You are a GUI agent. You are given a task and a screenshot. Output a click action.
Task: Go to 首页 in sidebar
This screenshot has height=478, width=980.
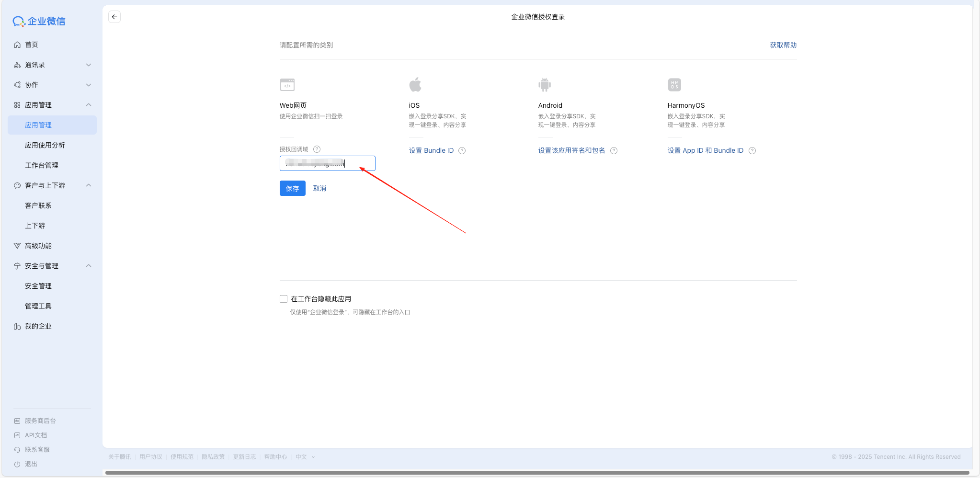(x=32, y=45)
